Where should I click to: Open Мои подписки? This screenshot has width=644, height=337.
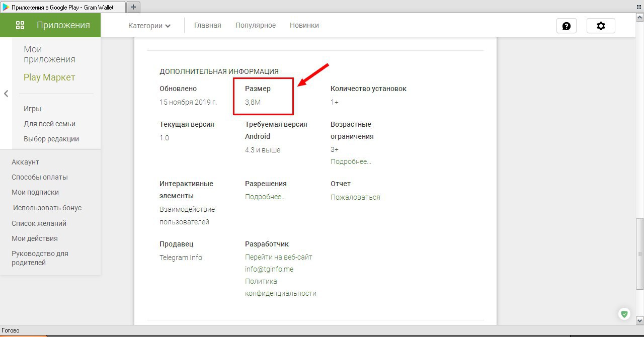click(35, 192)
